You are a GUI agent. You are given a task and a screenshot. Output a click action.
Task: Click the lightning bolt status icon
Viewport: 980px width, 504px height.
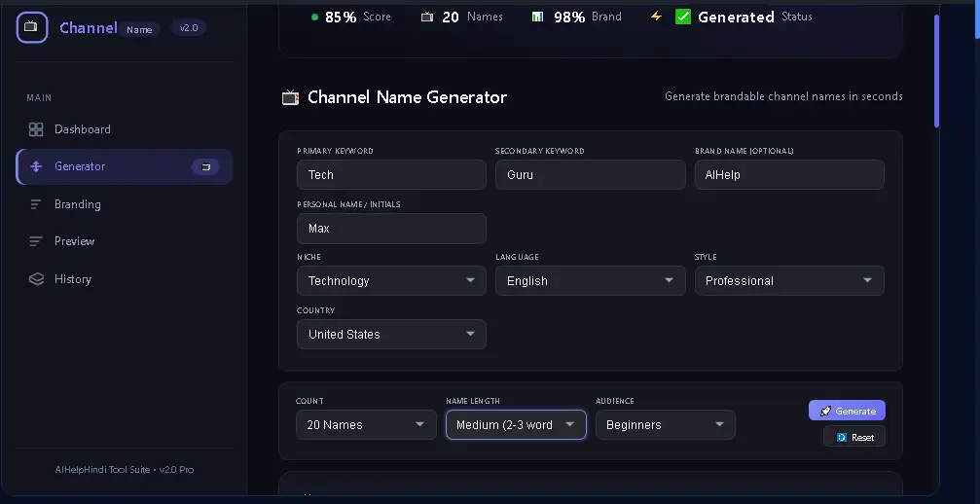tap(656, 17)
